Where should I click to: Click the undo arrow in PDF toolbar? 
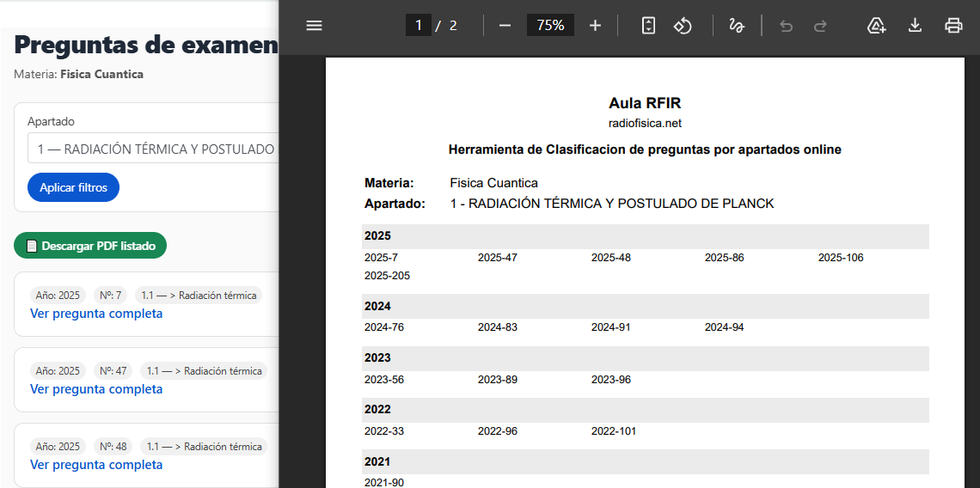(787, 26)
